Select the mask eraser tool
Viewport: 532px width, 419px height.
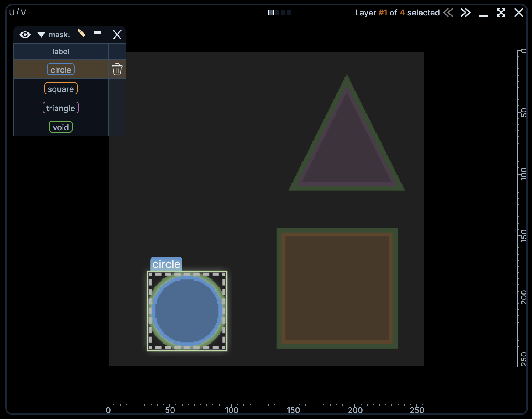[98, 34]
